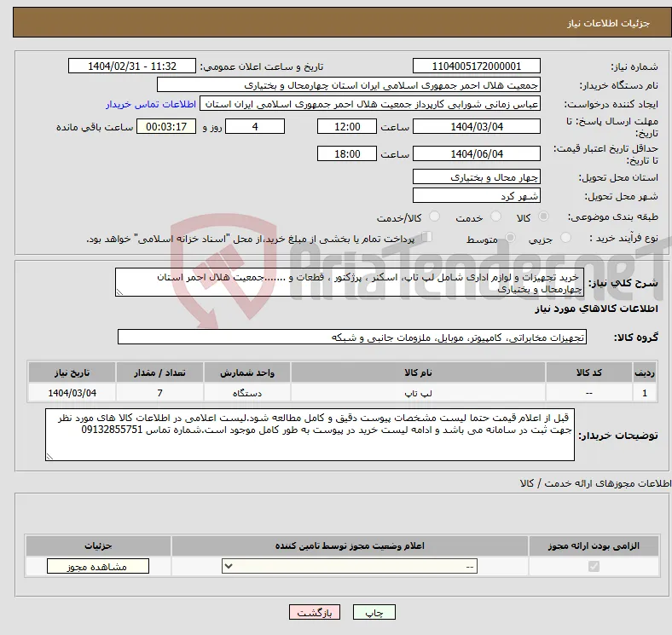Click the validity hour field 18:00
The image size is (672, 635).
click(347, 153)
